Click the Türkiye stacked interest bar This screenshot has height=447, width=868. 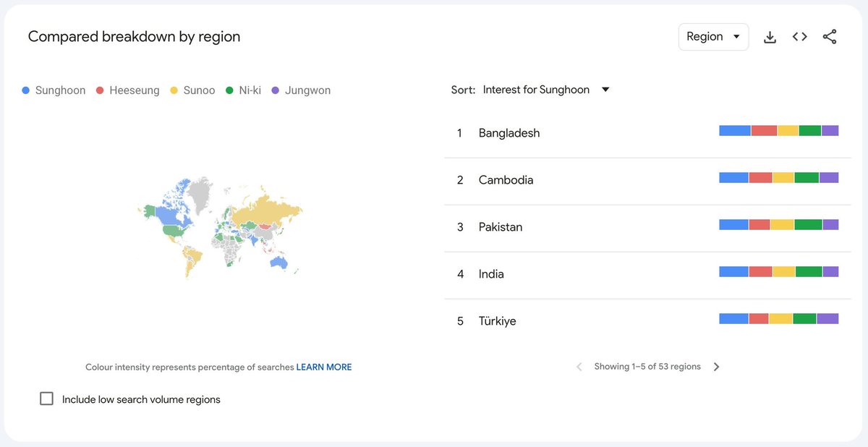point(779,319)
